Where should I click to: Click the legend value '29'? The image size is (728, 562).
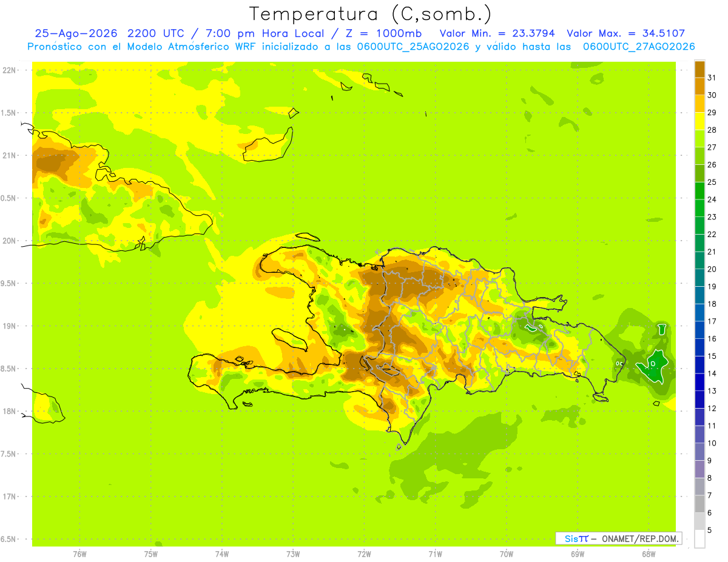[712, 112]
